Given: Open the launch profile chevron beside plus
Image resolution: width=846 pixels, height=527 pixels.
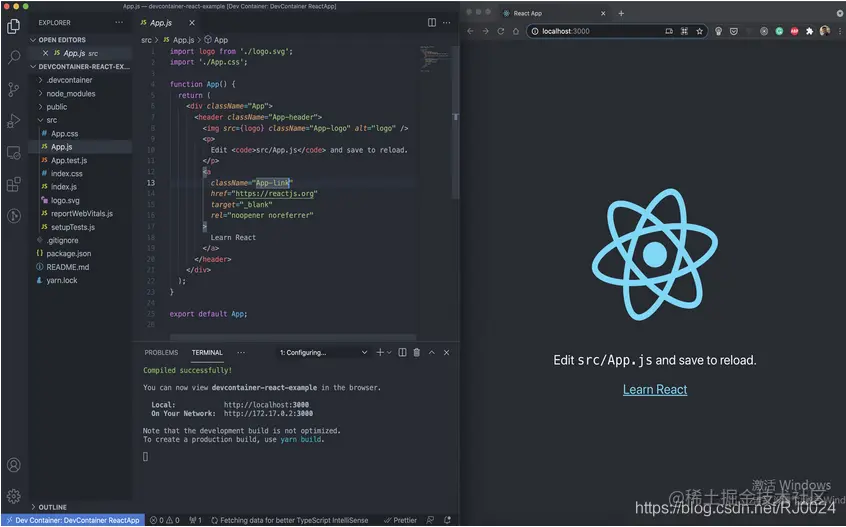Looking at the screenshot, I should (x=389, y=352).
